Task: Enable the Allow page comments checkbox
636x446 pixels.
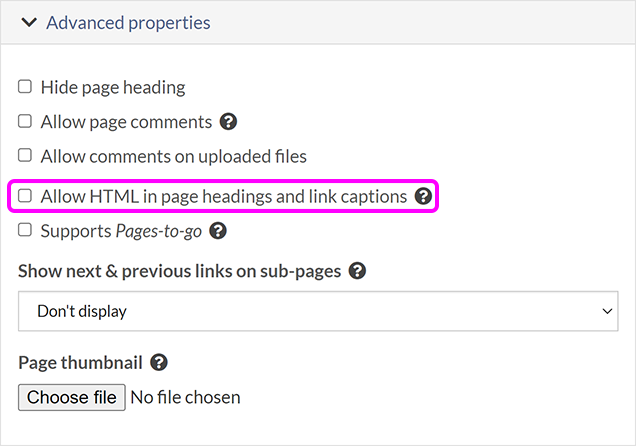Action: [x=25, y=122]
